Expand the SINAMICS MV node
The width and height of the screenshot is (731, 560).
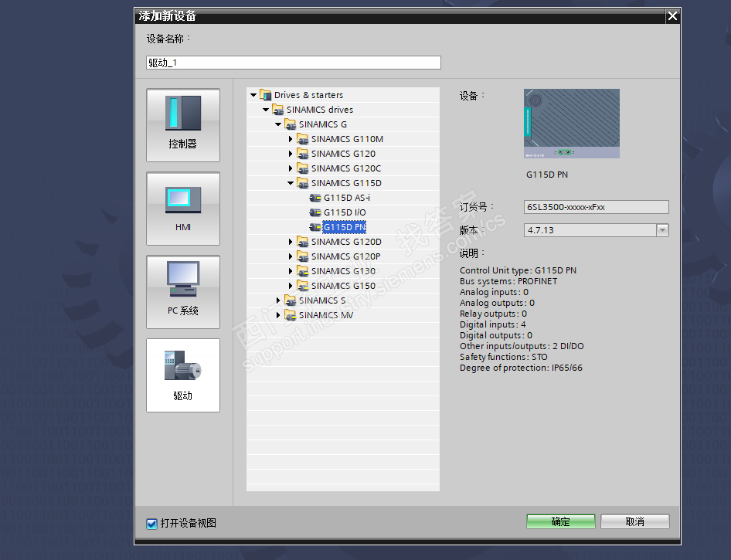pos(278,315)
